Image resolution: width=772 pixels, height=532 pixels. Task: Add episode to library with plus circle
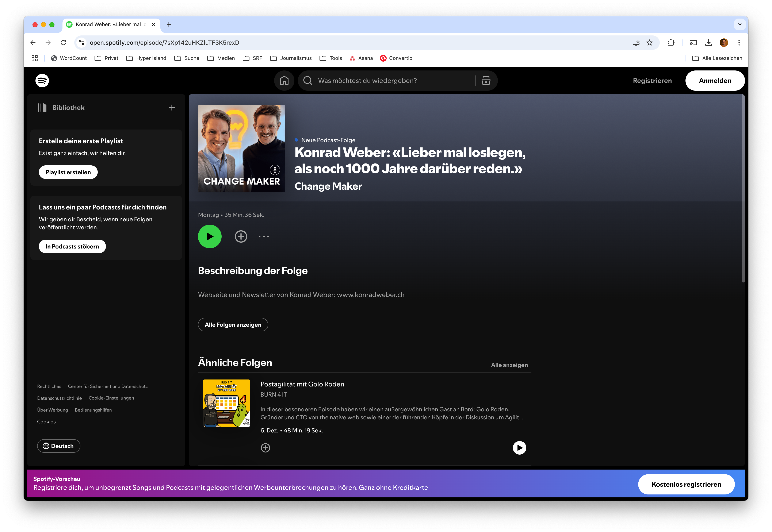pos(241,237)
